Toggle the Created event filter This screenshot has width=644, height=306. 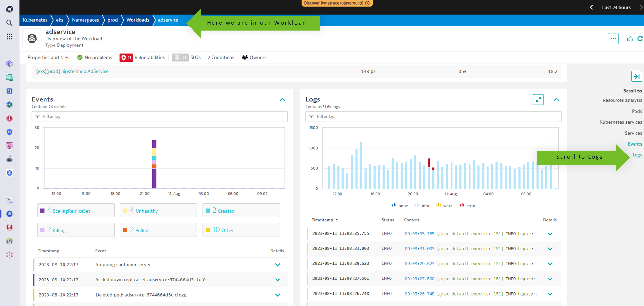point(241,210)
